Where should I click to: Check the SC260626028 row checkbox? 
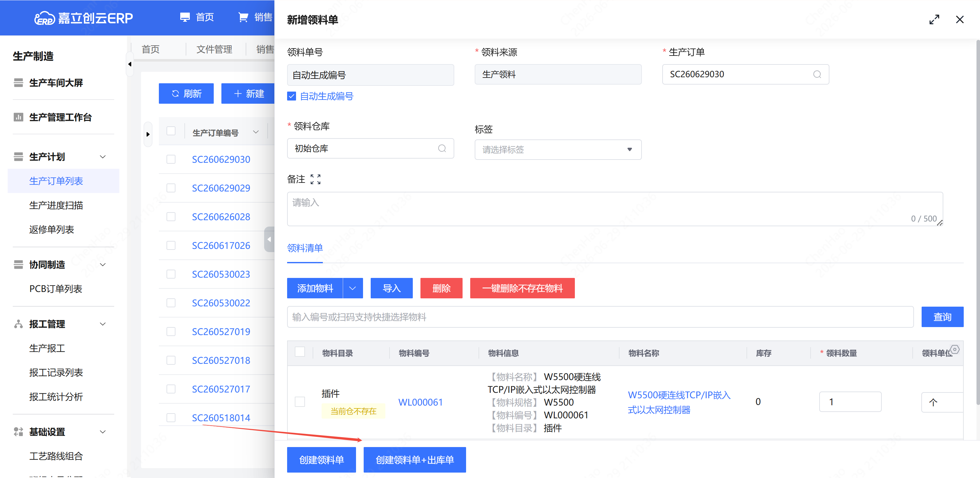click(x=171, y=217)
